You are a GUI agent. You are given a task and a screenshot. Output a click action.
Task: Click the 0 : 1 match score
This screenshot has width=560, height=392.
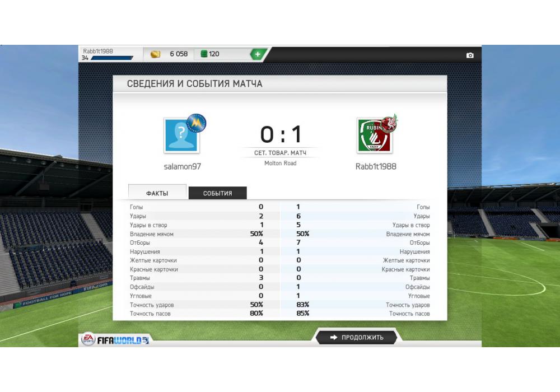(281, 134)
